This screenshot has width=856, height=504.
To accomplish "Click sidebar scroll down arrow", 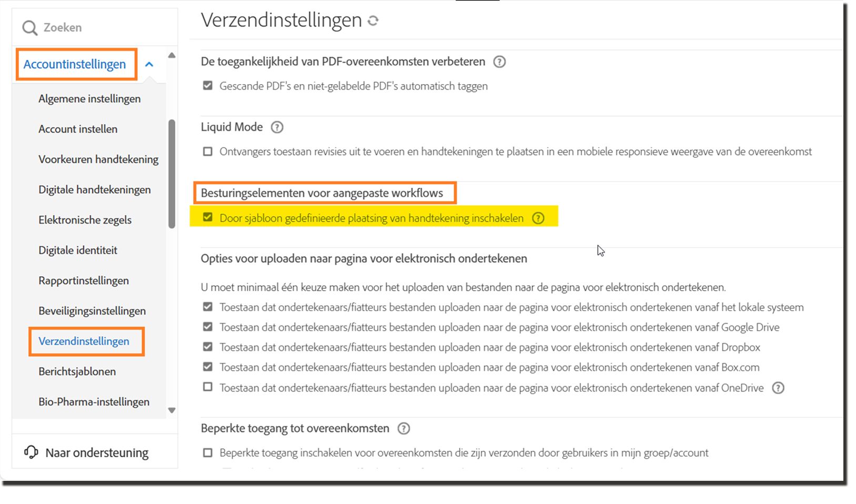I will click(x=172, y=410).
